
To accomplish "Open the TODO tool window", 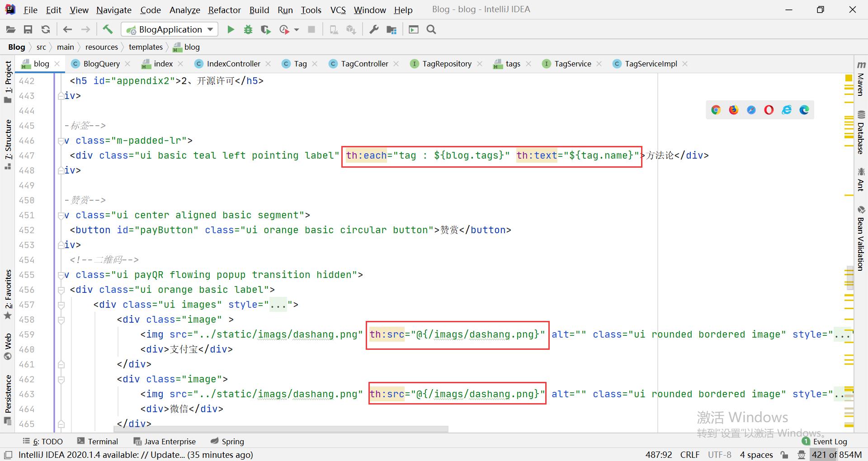I will click(43, 442).
